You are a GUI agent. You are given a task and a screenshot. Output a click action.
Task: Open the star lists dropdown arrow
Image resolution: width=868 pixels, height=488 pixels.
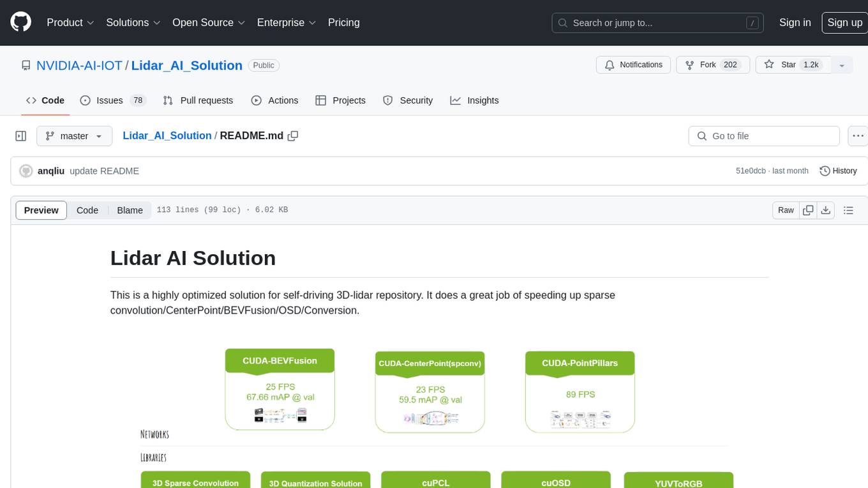842,65
